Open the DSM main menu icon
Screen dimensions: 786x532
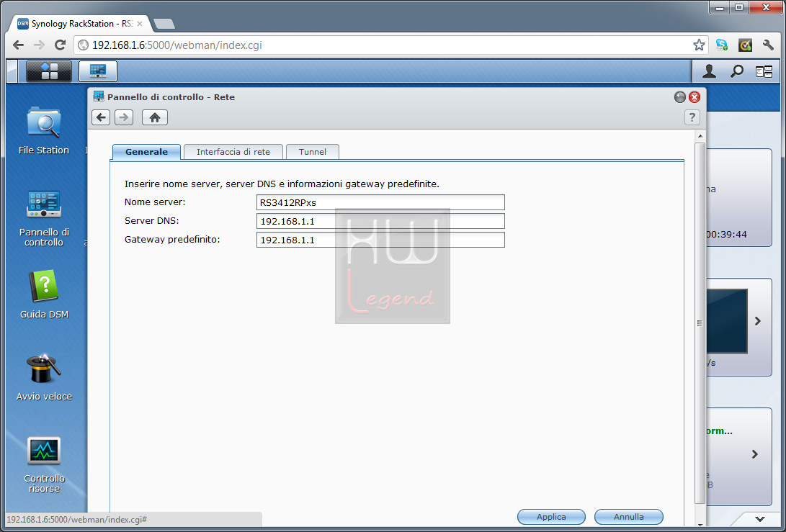click(x=49, y=71)
